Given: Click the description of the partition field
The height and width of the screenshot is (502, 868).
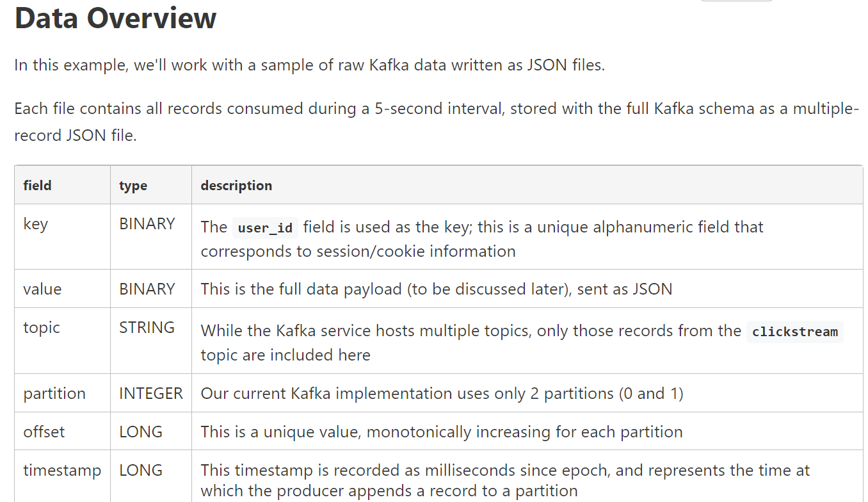Looking at the screenshot, I should 442,393.
